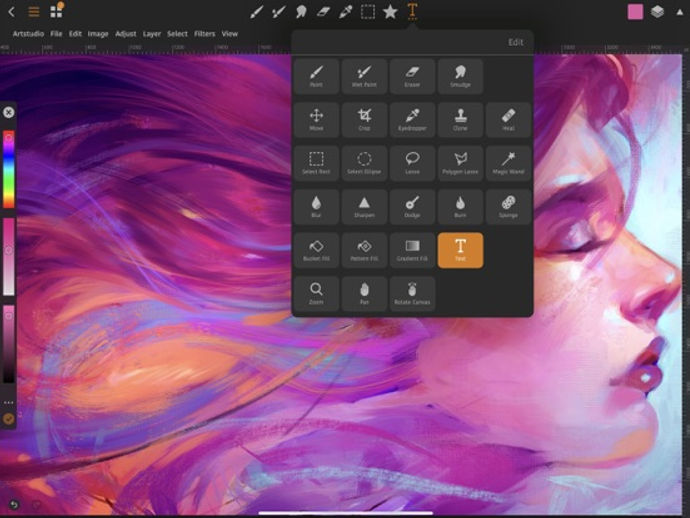Viewport: 690px width, 518px height.
Task: Click the wet paint brush in top toolbar
Action: click(x=279, y=12)
